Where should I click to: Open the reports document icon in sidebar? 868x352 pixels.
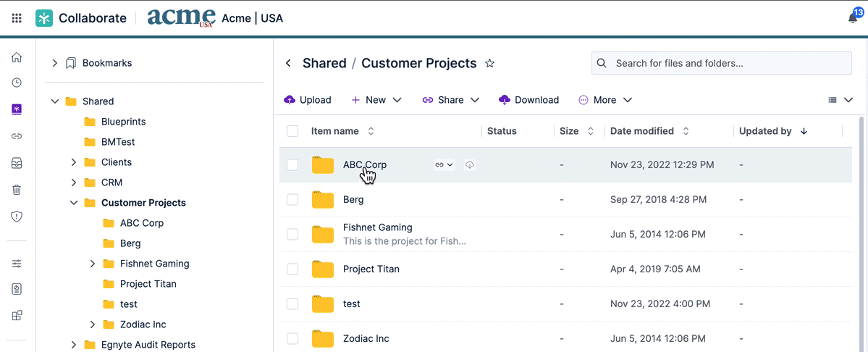pos(17,290)
